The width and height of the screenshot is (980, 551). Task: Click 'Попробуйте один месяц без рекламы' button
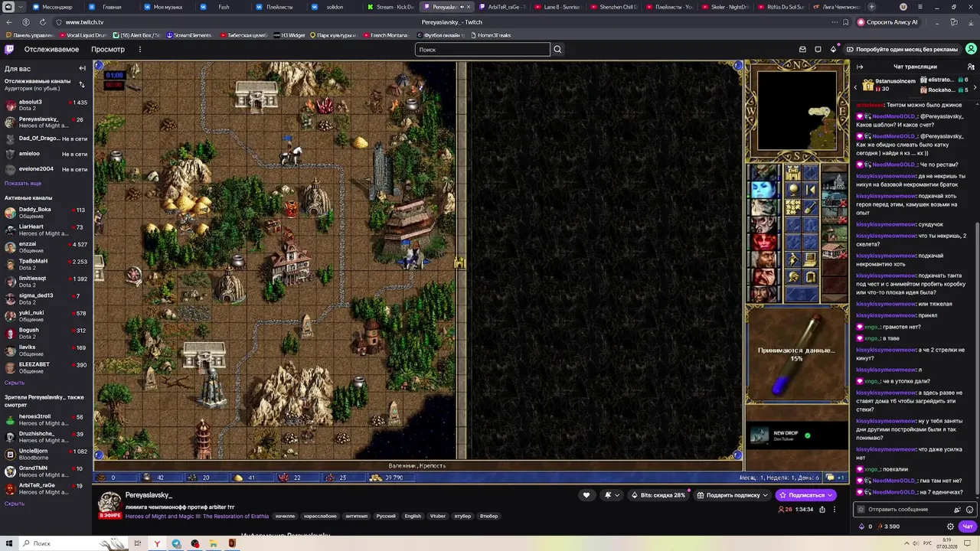[903, 49]
